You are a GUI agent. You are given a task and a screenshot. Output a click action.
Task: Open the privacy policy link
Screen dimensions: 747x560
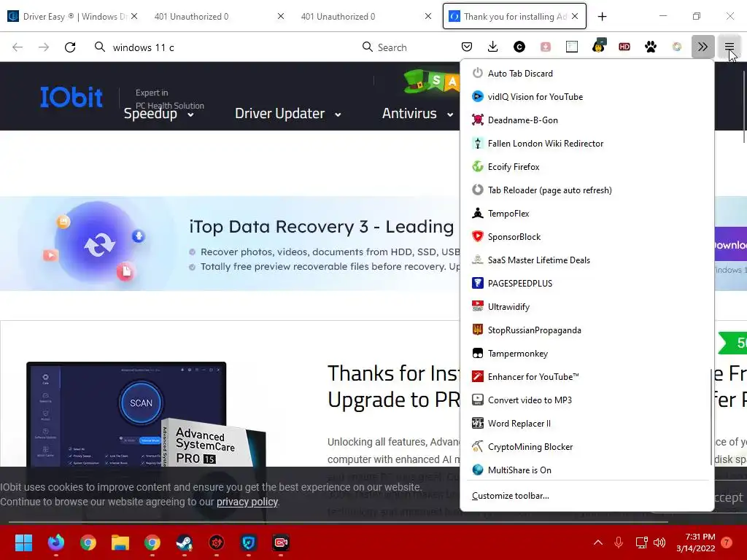247,502
